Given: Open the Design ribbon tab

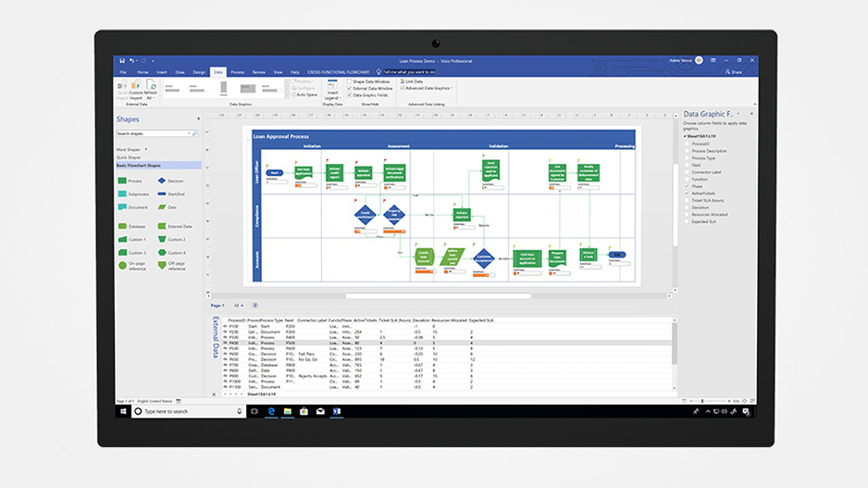Looking at the screenshot, I should click(x=198, y=71).
